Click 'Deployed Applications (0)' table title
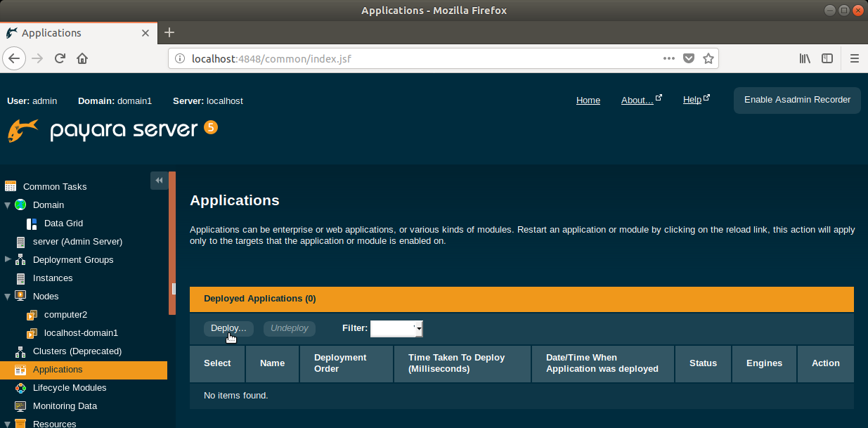The height and width of the screenshot is (428, 868). [x=260, y=299]
